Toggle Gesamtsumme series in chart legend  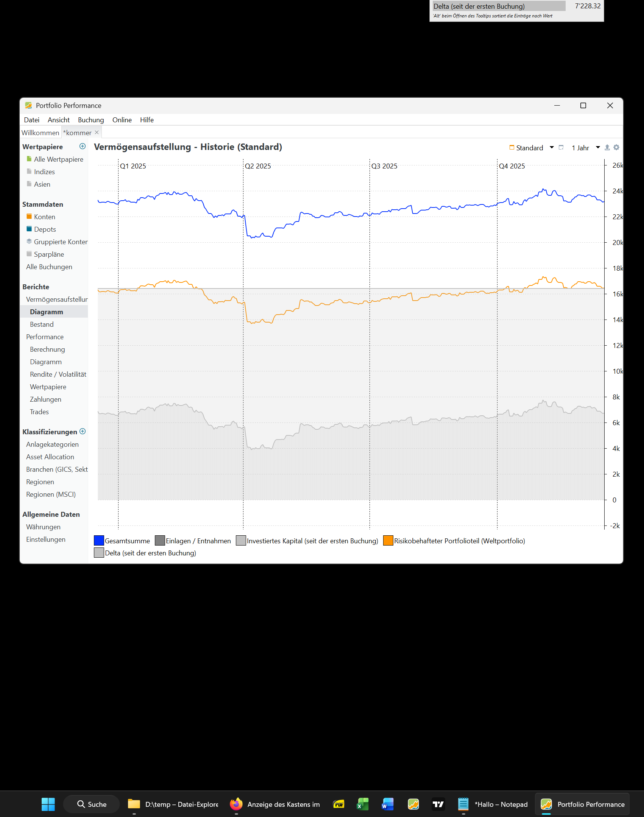coord(122,541)
